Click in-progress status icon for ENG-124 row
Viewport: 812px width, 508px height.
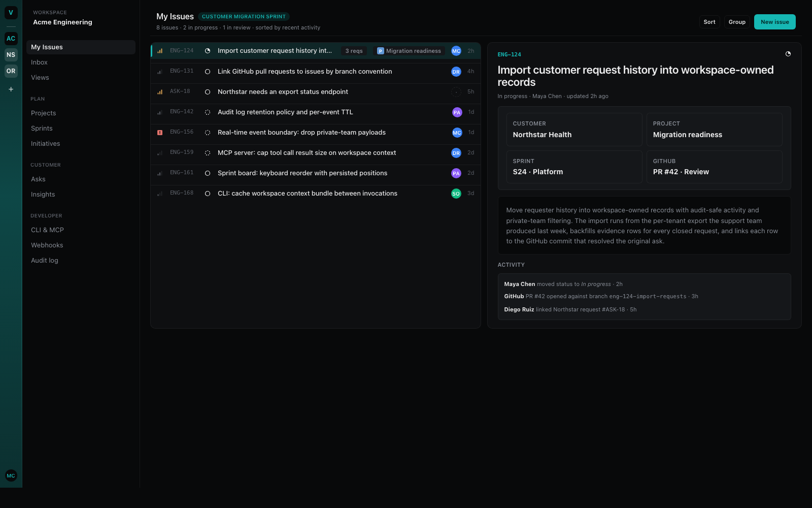pos(208,51)
